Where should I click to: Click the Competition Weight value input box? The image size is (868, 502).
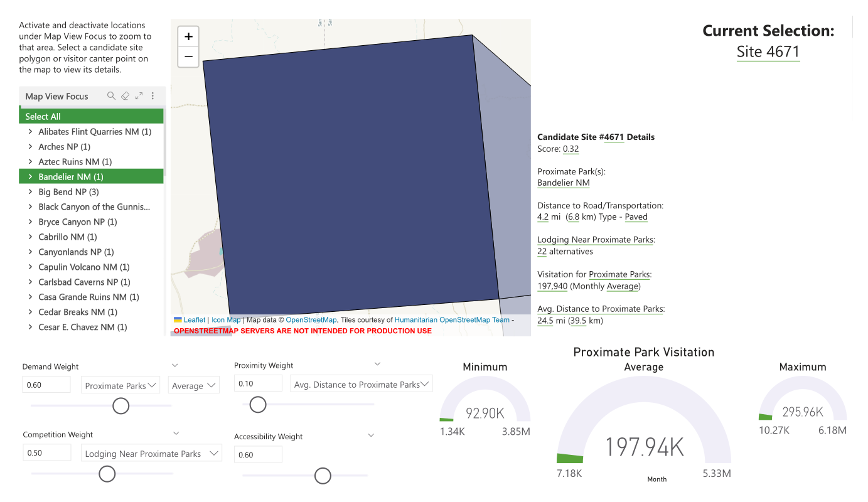46,452
